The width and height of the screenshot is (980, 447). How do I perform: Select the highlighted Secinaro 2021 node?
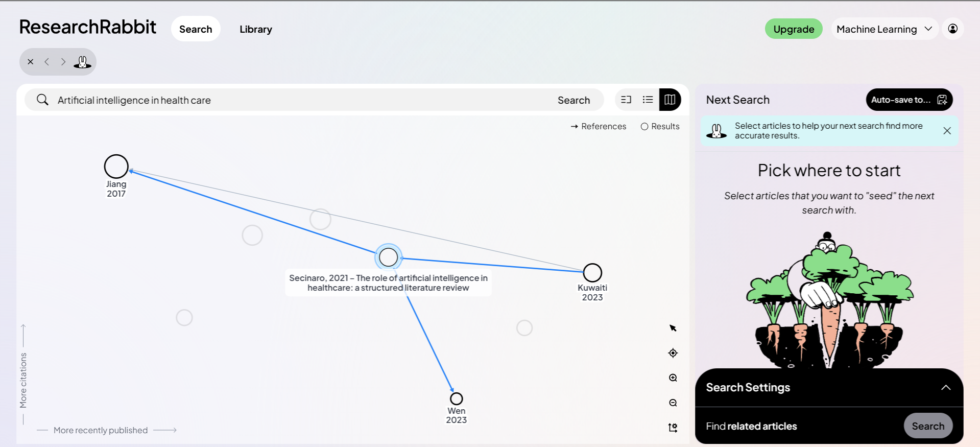point(389,257)
